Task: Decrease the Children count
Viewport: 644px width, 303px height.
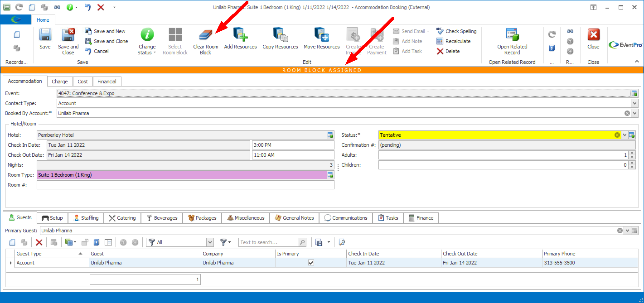Action: click(x=632, y=167)
